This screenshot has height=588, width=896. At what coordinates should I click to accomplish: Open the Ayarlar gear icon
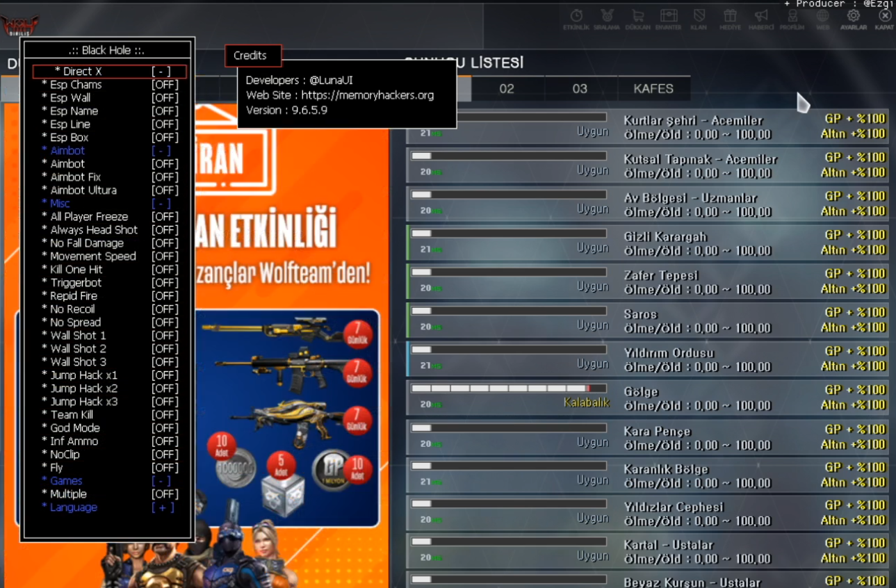854,17
